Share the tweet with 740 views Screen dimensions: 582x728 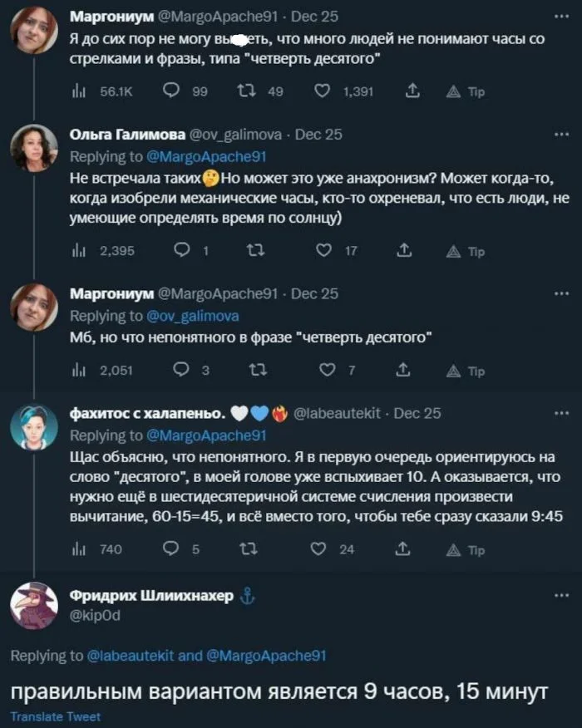tap(412, 548)
